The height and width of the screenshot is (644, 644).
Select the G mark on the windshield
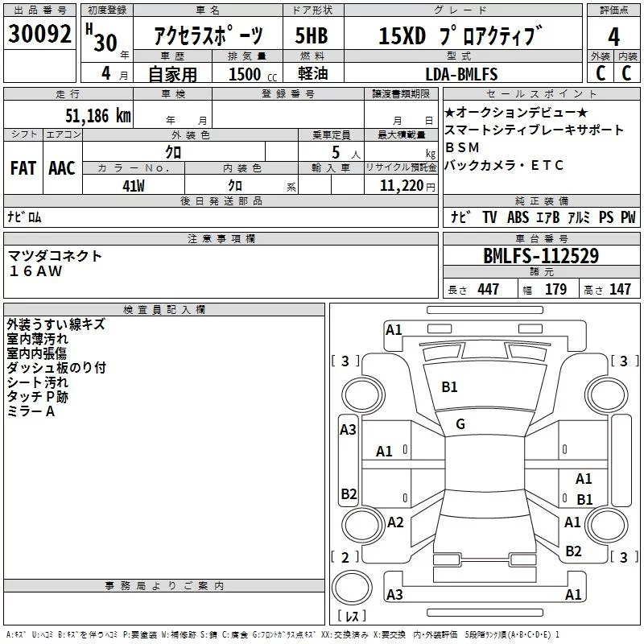coord(460,423)
